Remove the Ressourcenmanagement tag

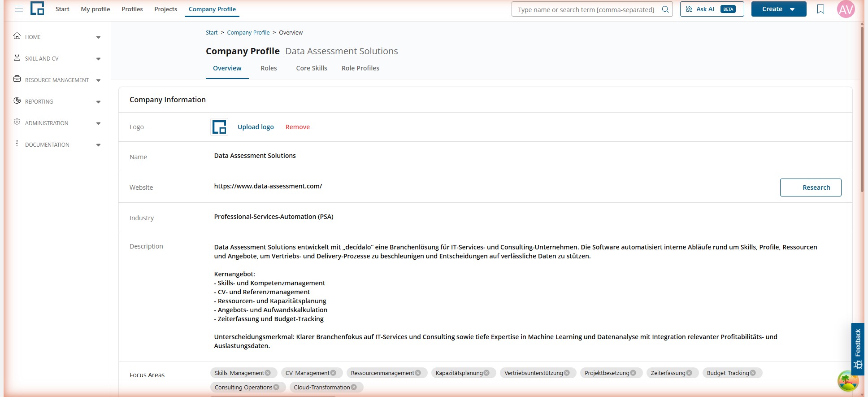tap(418, 373)
